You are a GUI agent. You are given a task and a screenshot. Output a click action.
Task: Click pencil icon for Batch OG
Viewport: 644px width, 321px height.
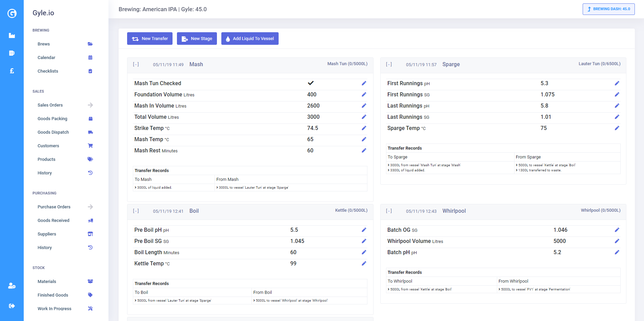click(x=617, y=230)
